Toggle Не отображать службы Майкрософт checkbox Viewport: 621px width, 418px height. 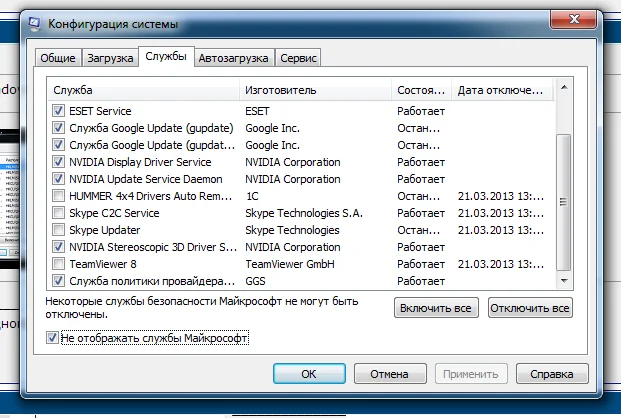point(52,338)
